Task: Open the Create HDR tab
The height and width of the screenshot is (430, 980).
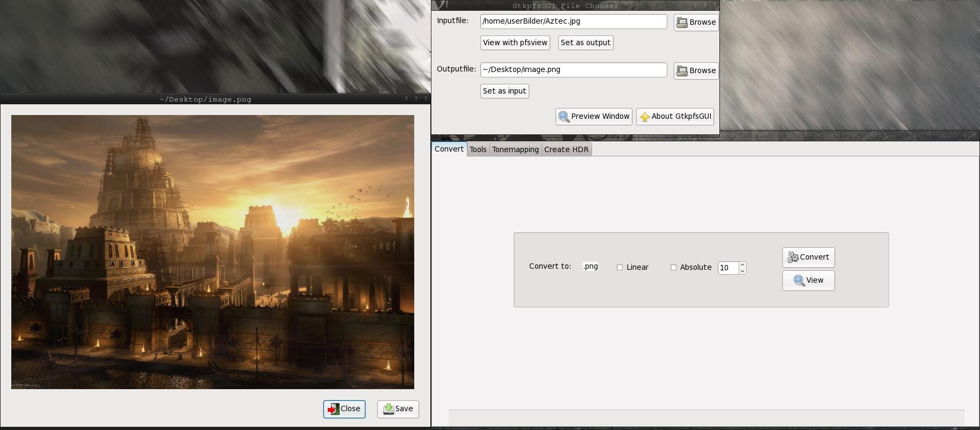Action: (566, 149)
